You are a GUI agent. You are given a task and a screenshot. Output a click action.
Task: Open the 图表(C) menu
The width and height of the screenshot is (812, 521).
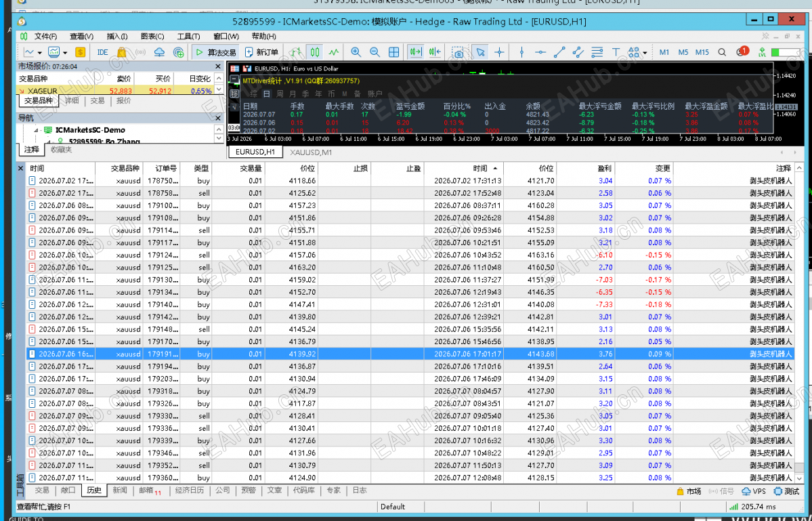click(x=152, y=37)
